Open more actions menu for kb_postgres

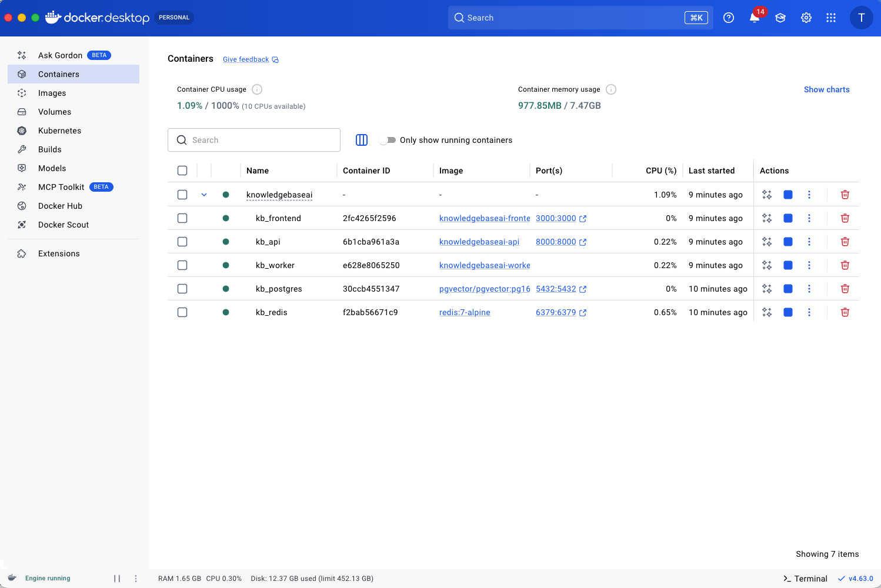(x=809, y=289)
